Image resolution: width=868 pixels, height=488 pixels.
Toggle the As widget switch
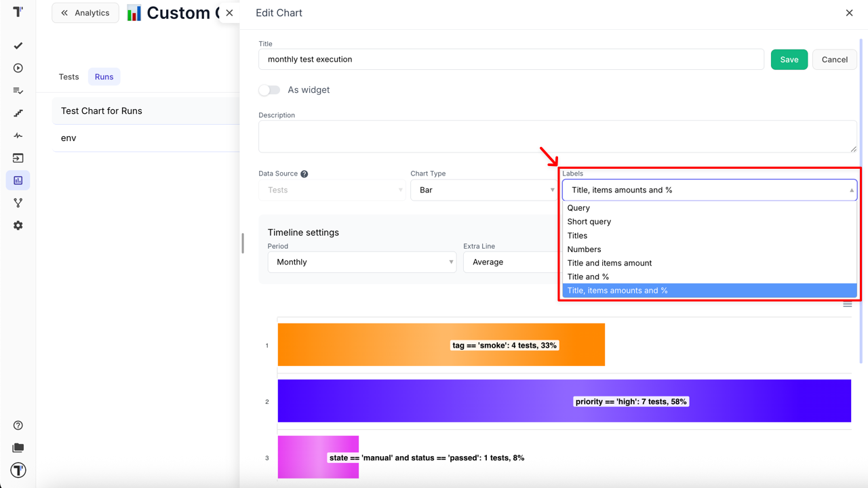click(x=269, y=90)
